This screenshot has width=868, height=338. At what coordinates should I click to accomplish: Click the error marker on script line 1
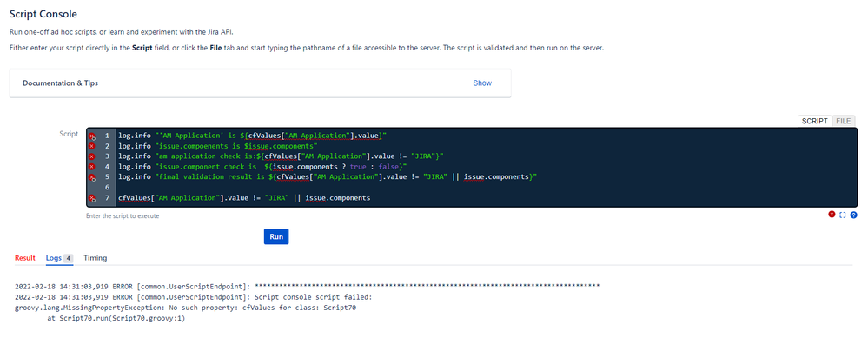[x=92, y=136]
